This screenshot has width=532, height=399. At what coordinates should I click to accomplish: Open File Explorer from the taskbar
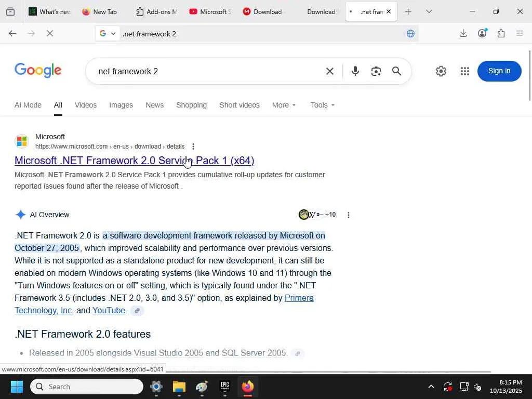pos(179,387)
